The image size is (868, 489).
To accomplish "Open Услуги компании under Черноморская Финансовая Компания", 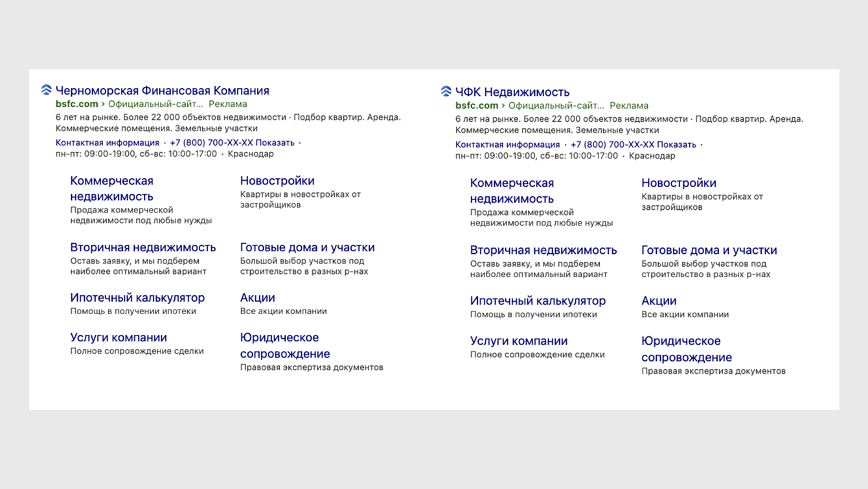I will pos(119,337).
